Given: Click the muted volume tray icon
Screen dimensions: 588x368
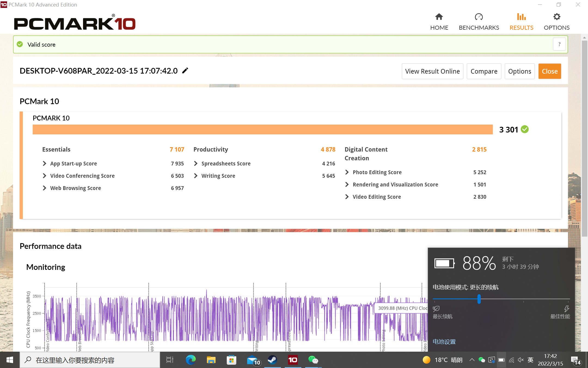Looking at the screenshot, I should 521,360.
